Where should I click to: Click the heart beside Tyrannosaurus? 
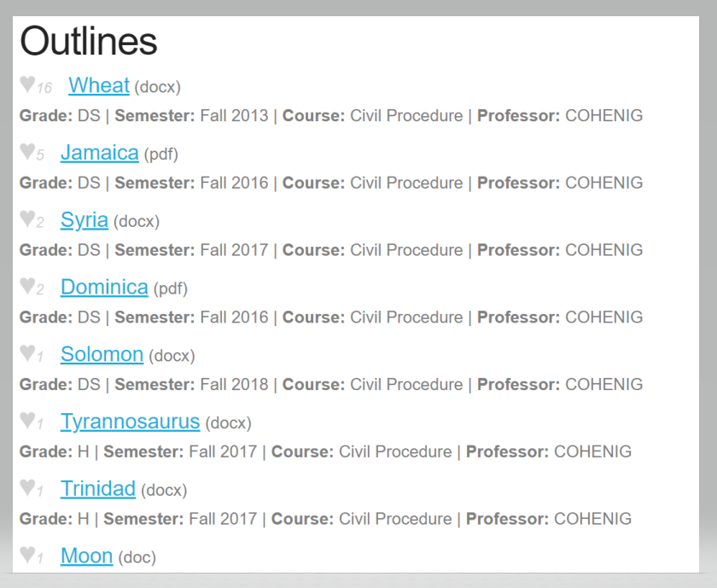click(x=27, y=420)
